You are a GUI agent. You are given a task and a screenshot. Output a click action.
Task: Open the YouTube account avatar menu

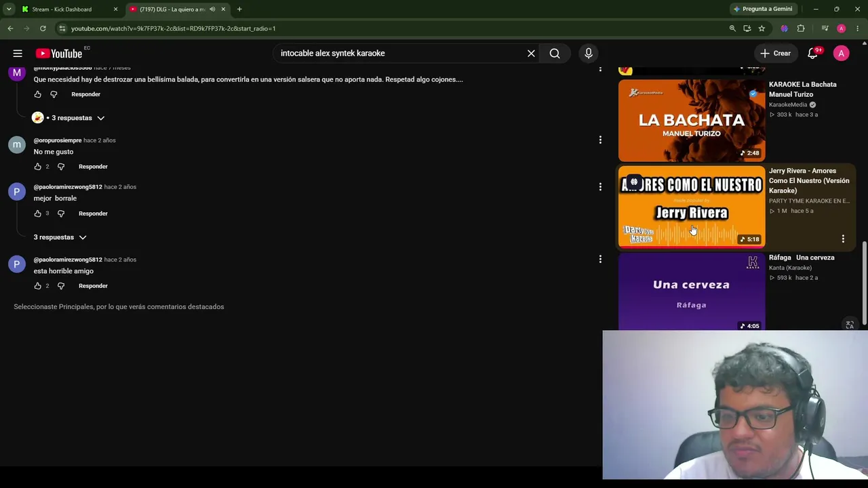(841, 54)
